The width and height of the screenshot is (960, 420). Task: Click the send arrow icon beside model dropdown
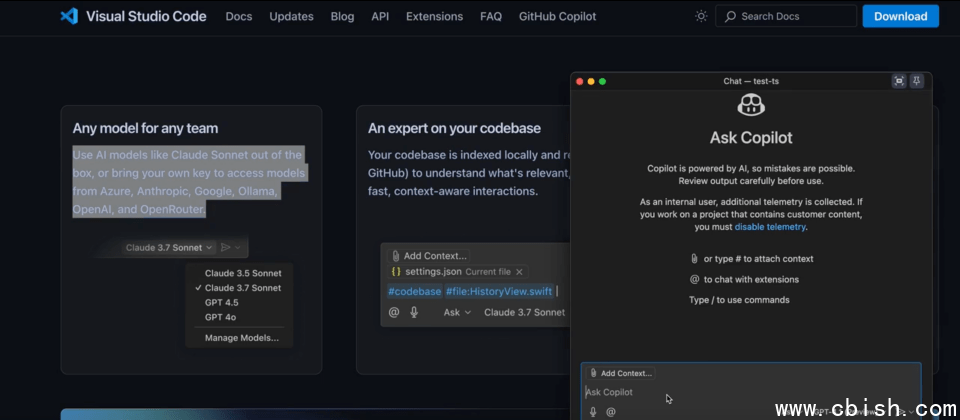point(225,247)
